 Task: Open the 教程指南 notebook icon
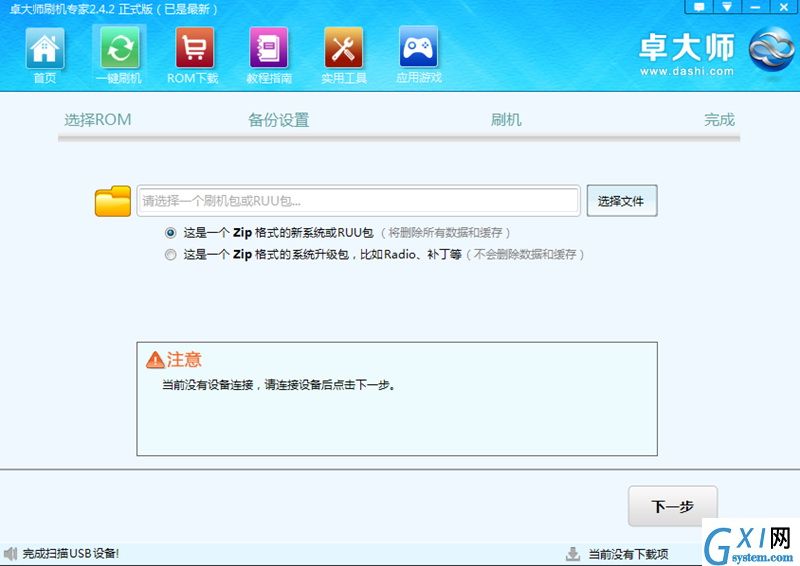click(269, 48)
